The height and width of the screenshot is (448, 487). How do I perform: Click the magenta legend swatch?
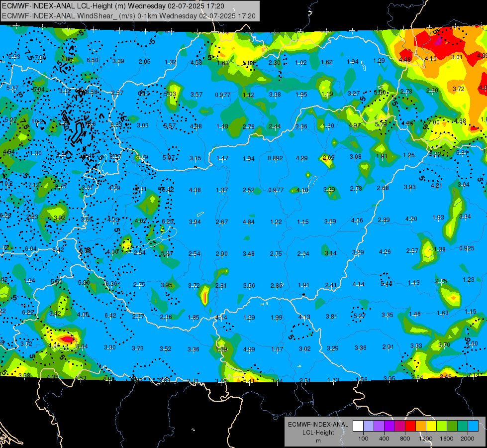(400, 426)
